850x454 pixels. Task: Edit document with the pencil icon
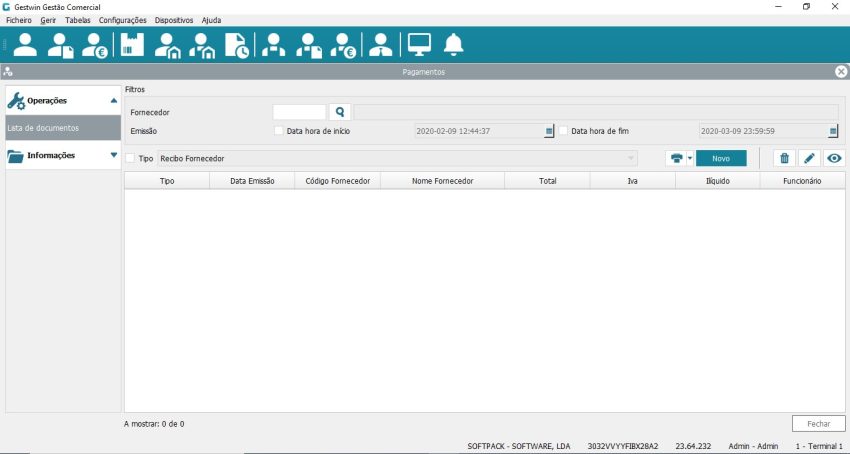coord(810,158)
